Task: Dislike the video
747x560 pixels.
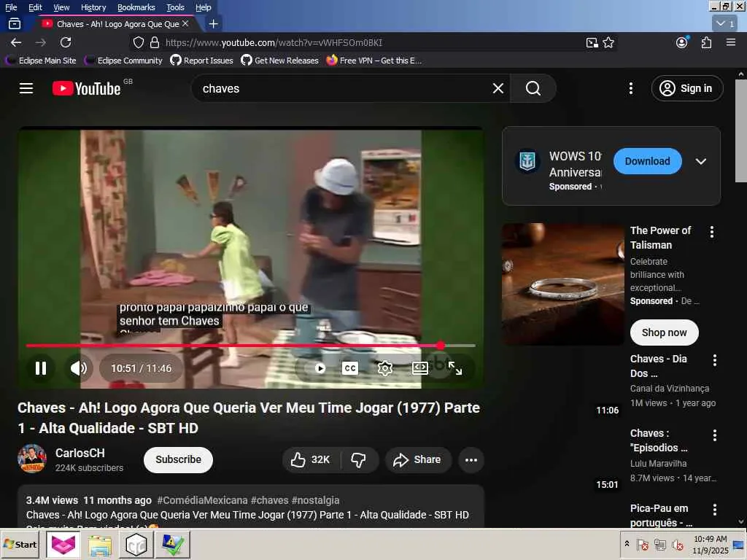Action: 358,459
